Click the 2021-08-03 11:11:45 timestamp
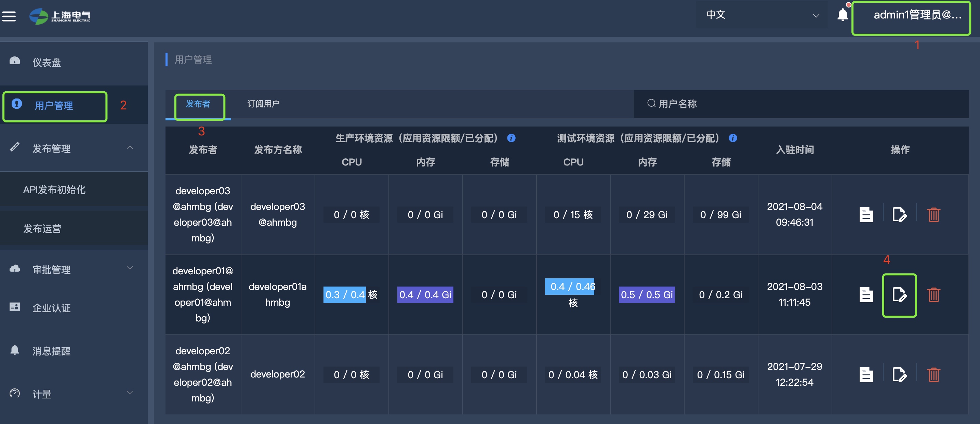 [794, 294]
